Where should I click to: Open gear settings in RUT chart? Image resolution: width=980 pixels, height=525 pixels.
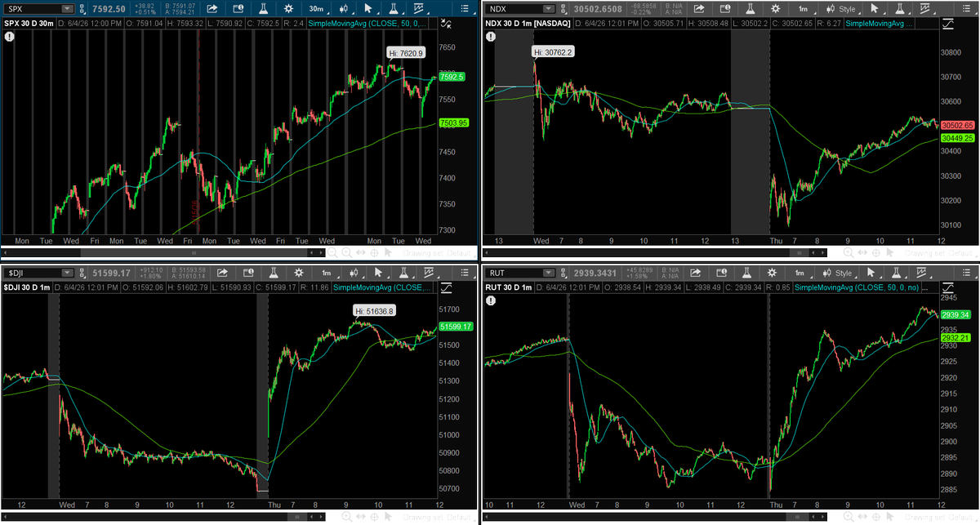[x=773, y=273]
